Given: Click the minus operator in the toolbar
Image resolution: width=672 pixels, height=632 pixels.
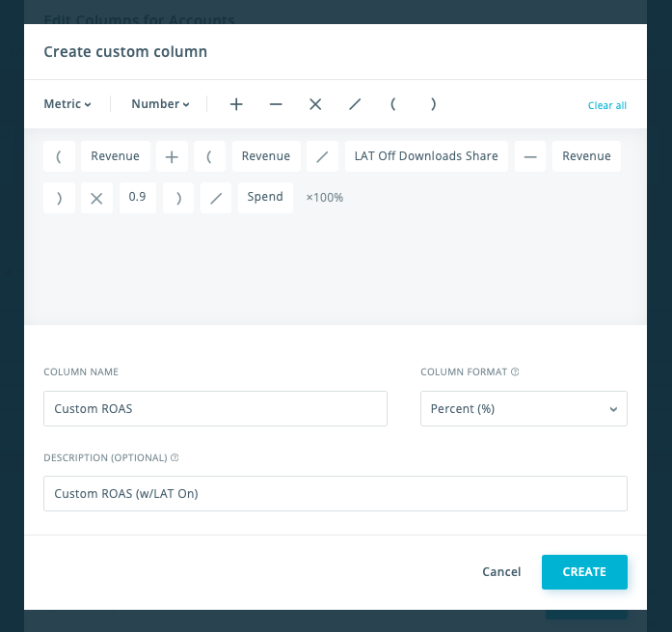Looking at the screenshot, I should click(x=276, y=104).
